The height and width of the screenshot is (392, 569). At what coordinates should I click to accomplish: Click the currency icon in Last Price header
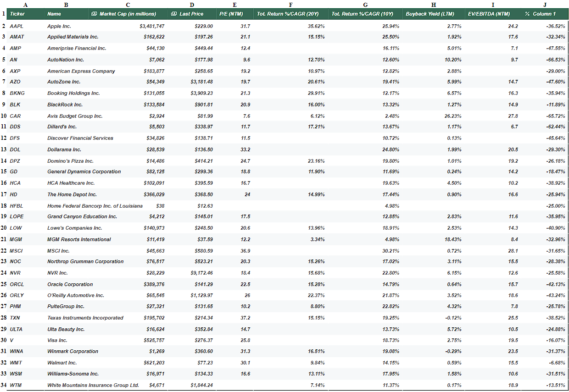coord(174,14)
